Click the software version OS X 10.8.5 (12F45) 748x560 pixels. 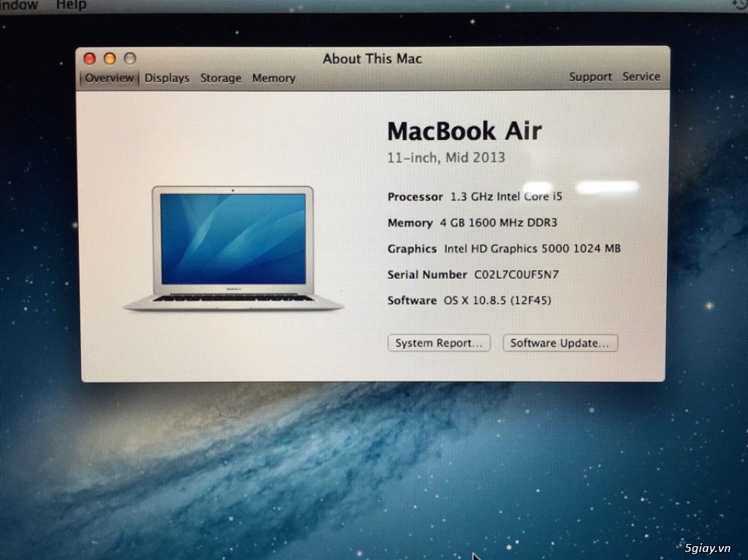point(497,301)
